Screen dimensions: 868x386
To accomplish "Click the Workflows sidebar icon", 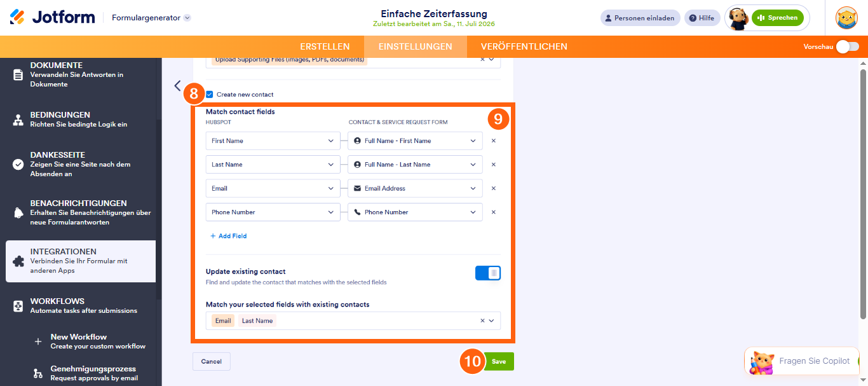I will click(x=18, y=306).
